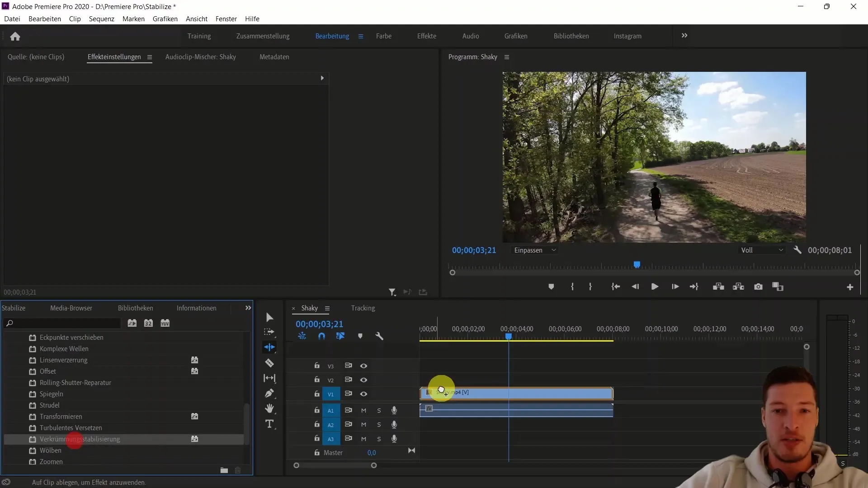Open the Sequenz menu
Screen dimensions: 868x488
pyautogui.click(x=101, y=19)
